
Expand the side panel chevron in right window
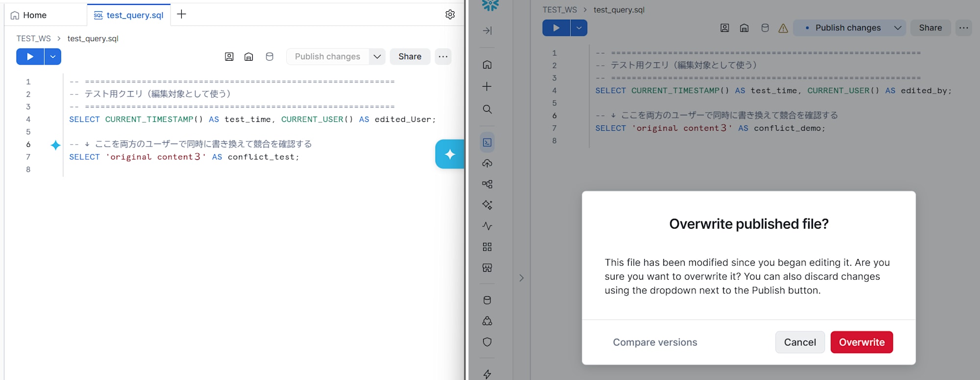[521, 278]
